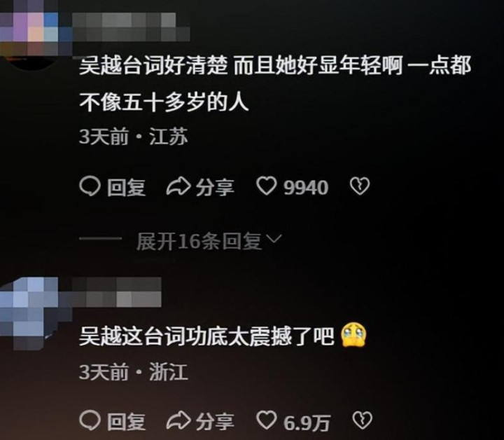Viewport: 504px width, 440px height.
Task: Click 分享 text under Zhejiang comment
Action: click(x=215, y=421)
